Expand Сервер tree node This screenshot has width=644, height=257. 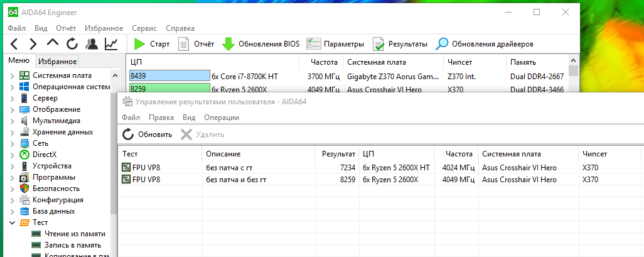coord(13,98)
